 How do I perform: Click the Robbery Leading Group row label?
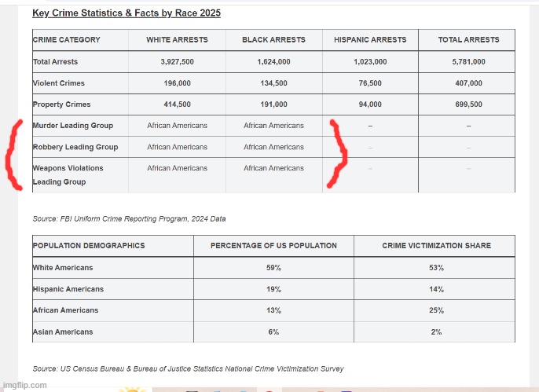75,147
